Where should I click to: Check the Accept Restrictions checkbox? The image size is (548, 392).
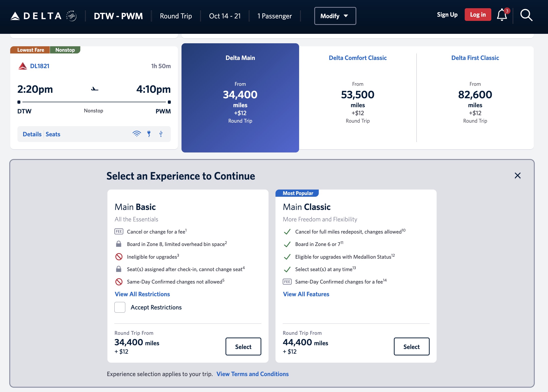pyautogui.click(x=120, y=307)
